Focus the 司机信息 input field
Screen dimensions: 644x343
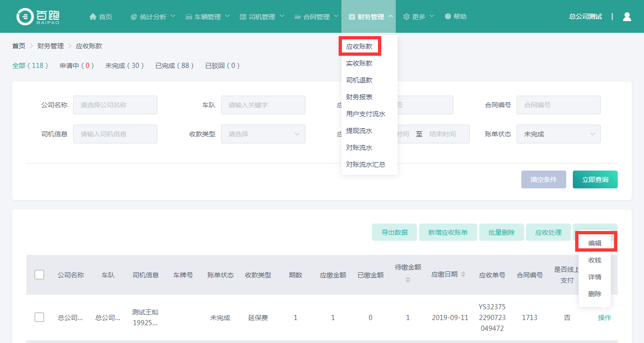point(115,134)
